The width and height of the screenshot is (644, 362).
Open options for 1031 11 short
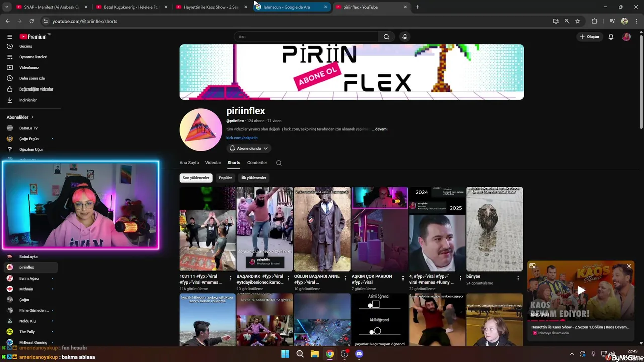[x=231, y=278]
